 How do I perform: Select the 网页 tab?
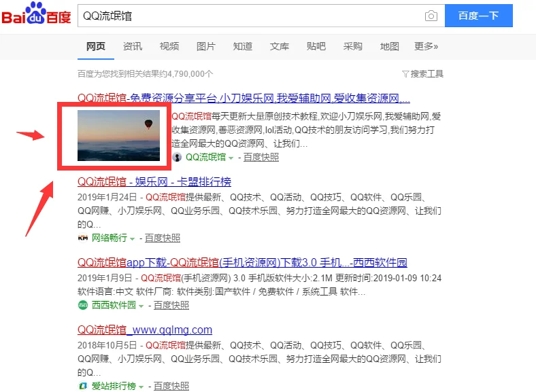point(96,46)
